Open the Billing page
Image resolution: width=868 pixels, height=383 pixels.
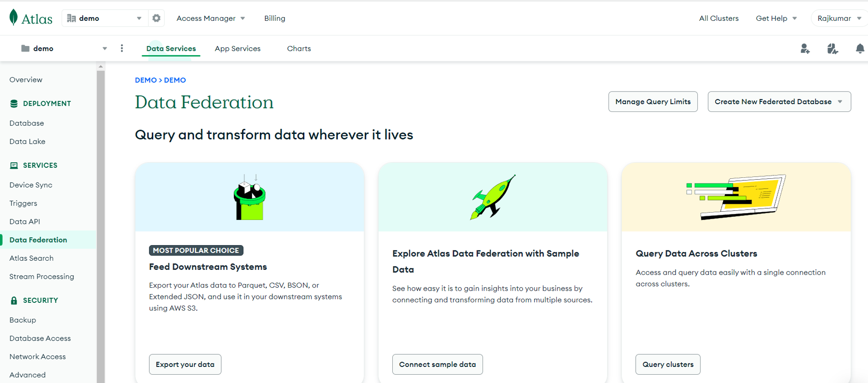[275, 18]
